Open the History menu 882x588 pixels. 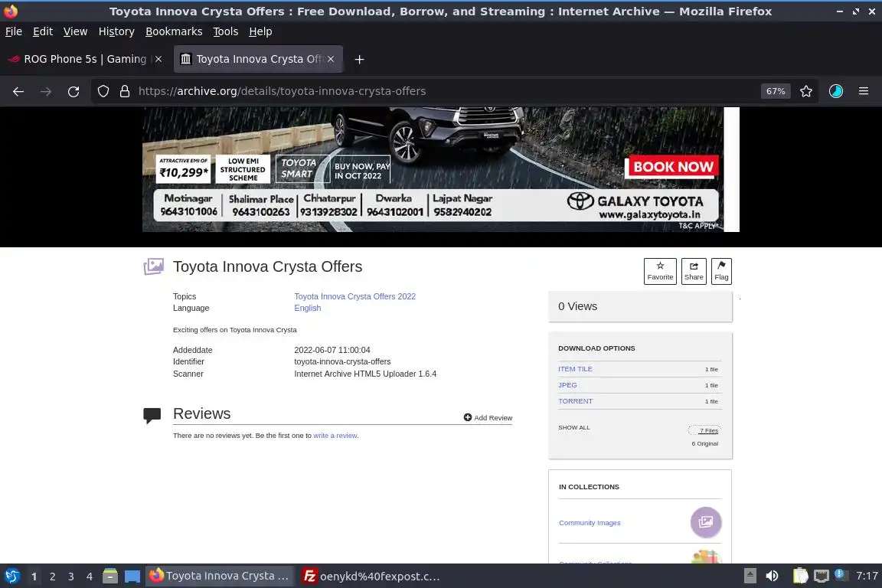click(x=116, y=31)
